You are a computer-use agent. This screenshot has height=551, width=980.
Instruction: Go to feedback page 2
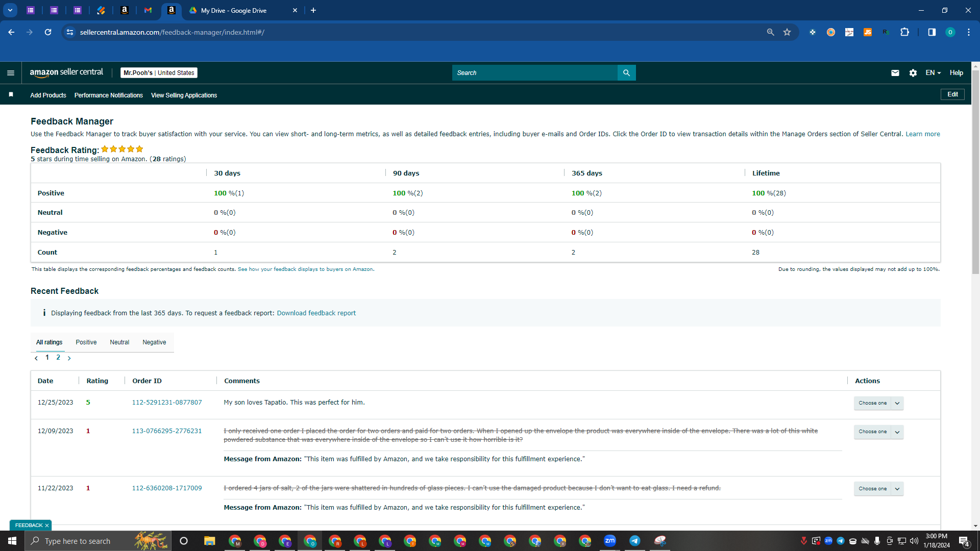click(x=58, y=358)
